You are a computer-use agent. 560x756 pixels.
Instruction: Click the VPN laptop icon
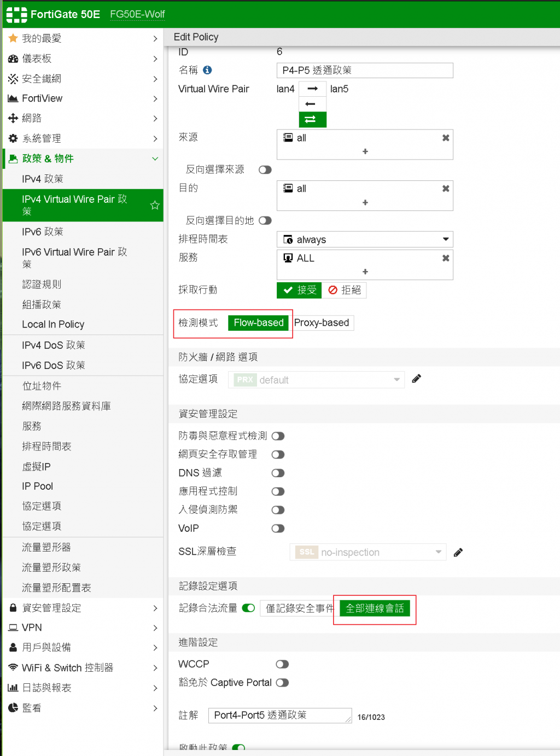13,628
